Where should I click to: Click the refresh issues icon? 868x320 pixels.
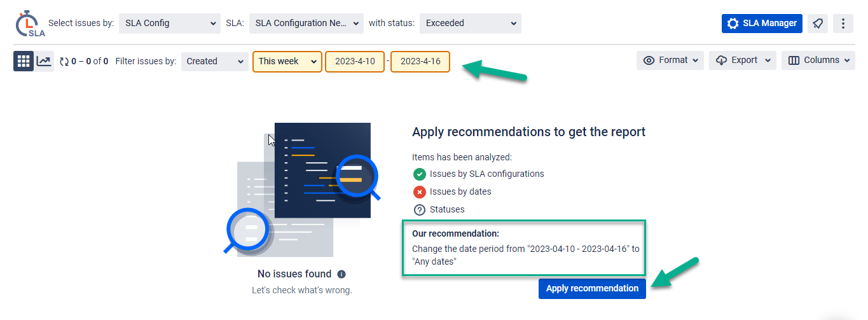coord(64,62)
